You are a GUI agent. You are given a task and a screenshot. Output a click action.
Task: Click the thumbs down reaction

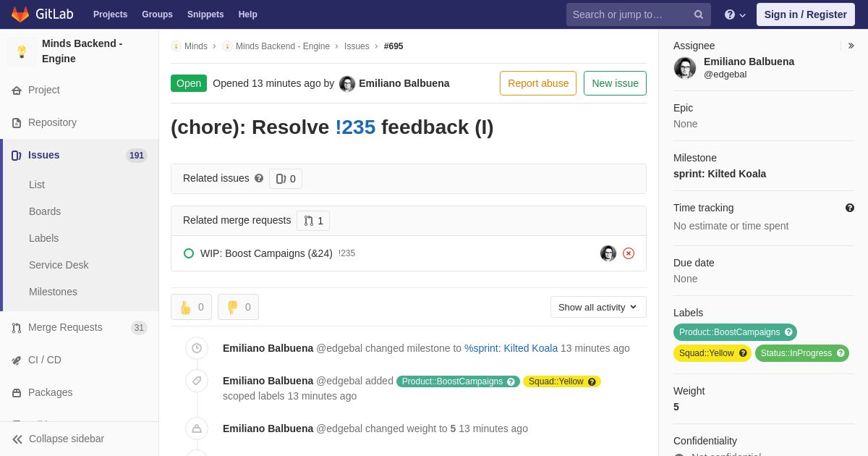click(238, 307)
